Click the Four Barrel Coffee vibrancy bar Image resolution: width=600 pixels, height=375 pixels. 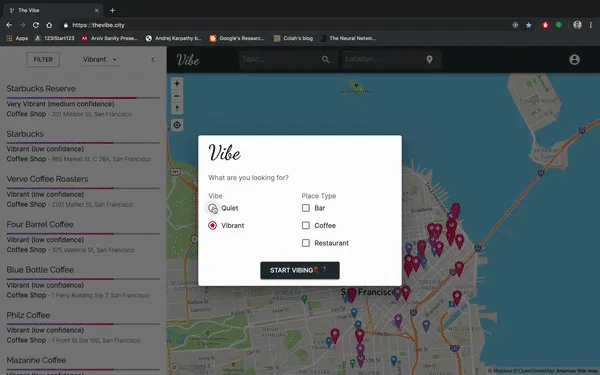coord(83,233)
